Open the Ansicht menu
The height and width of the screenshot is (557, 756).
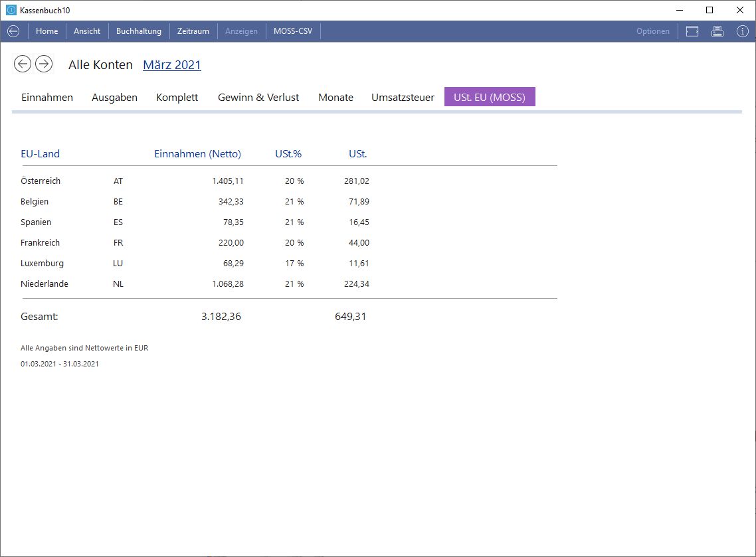tap(87, 31)
